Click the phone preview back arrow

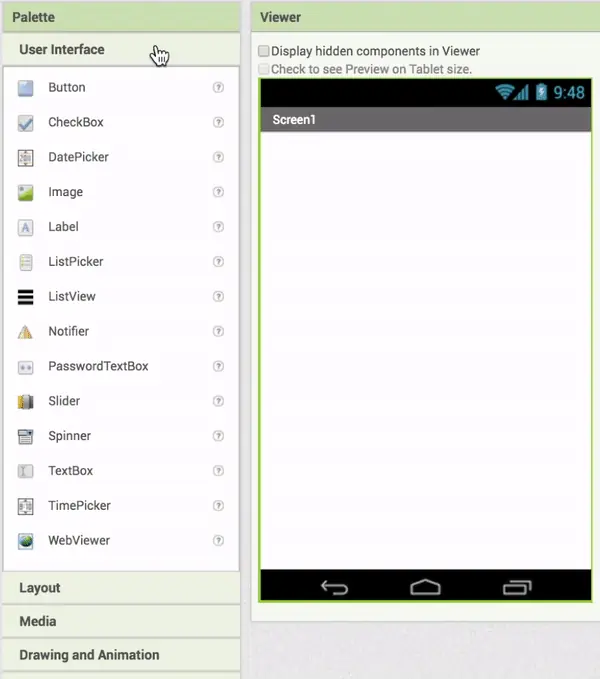coord(334,588)
